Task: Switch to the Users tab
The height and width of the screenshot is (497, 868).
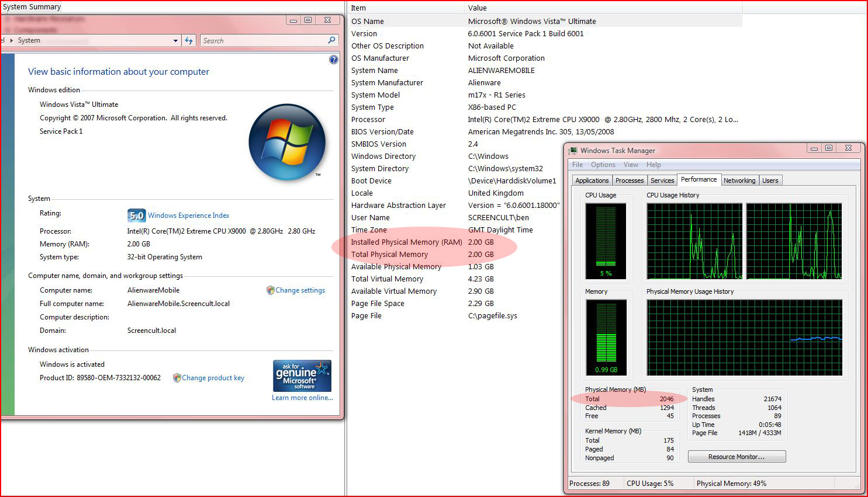Action: tap(770, 180)
